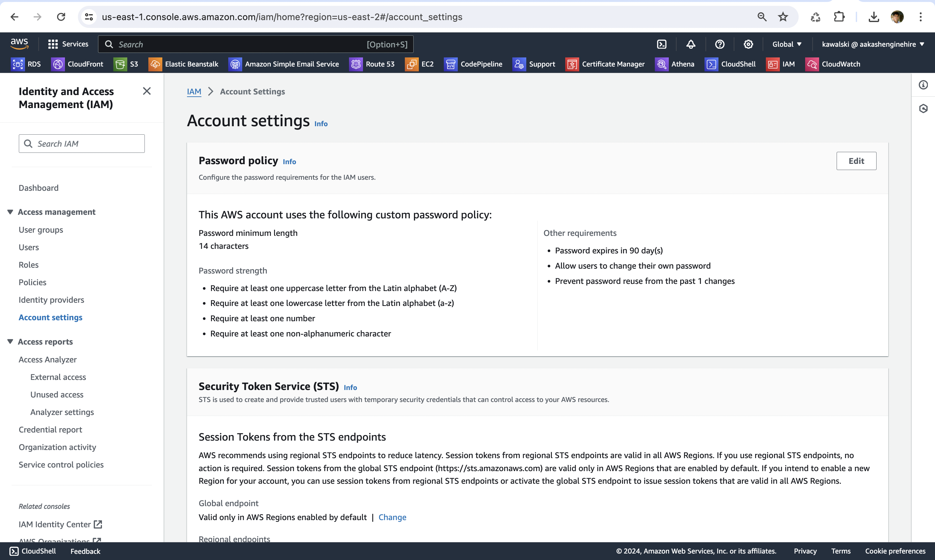Screen dimensions: 935x560
Task: Collapse the Access management section
Action: [x=10, y=212]
